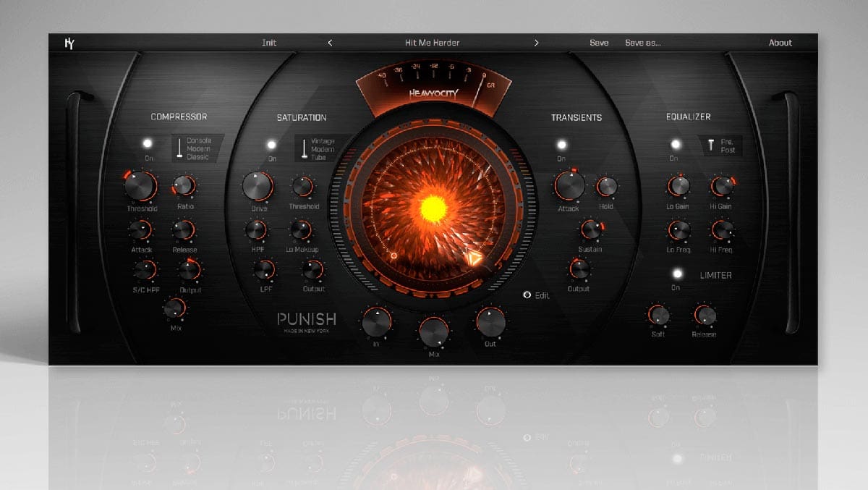The width and height of the screenshot is (868, 490).
Task: Click the Saturation HPF knob
Action: (255, 231)
